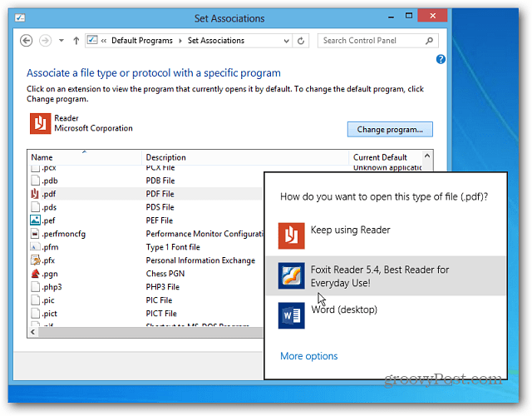Select the .pgn extension name
The height and width of the screenshot is (416, 532).
click(50, 274)
